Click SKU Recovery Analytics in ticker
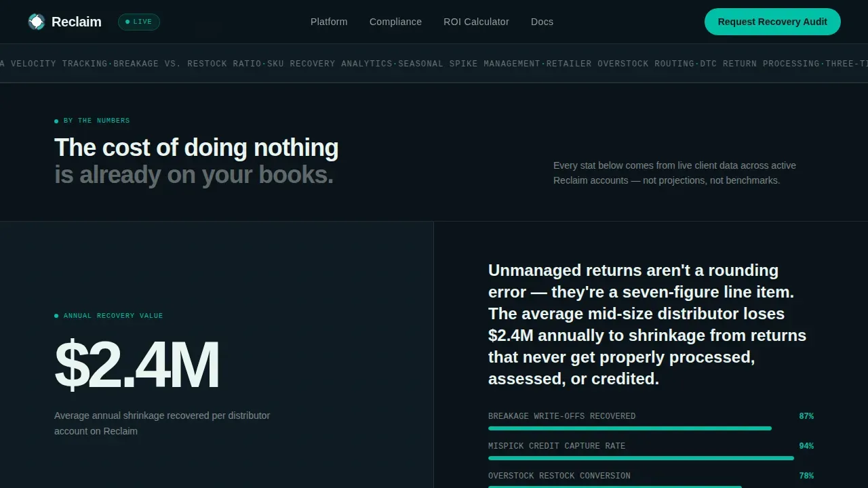Image resolution: width=868 pixels, height=488 pixels. [330, 64]
